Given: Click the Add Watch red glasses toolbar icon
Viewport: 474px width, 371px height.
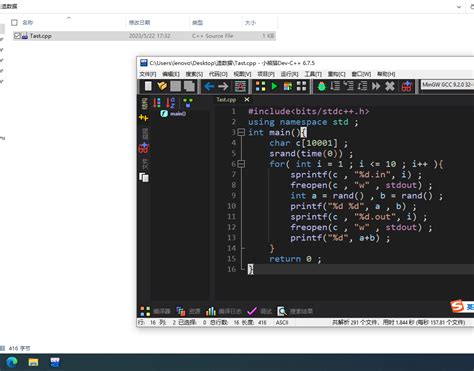Looking at the screenshot, I should (407, 87).
